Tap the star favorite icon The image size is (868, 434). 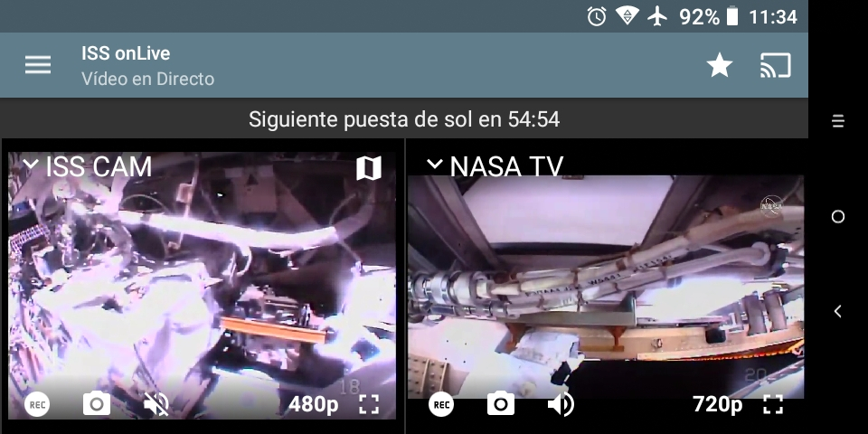pyautogui.click(x=720, y=65)
